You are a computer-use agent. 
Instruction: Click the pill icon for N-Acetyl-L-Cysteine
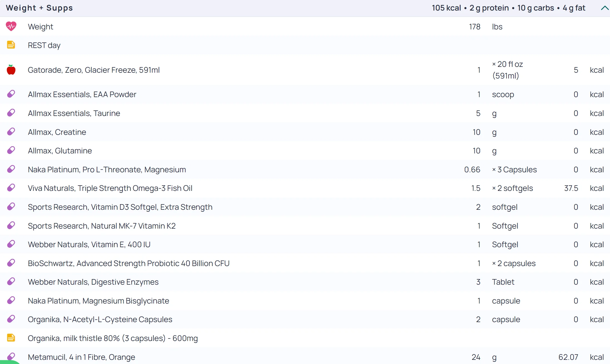point(11,319)
